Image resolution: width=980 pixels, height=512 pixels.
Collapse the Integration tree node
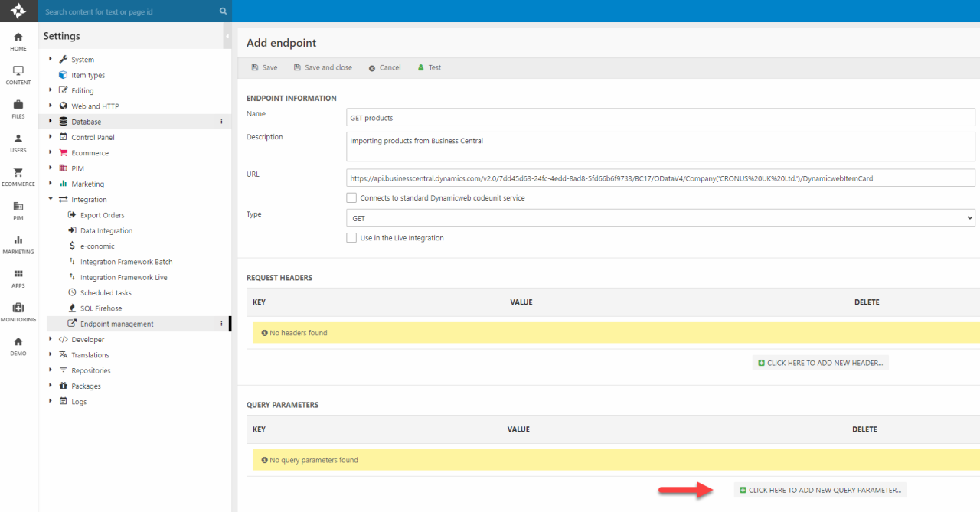[x=51, y=199]
